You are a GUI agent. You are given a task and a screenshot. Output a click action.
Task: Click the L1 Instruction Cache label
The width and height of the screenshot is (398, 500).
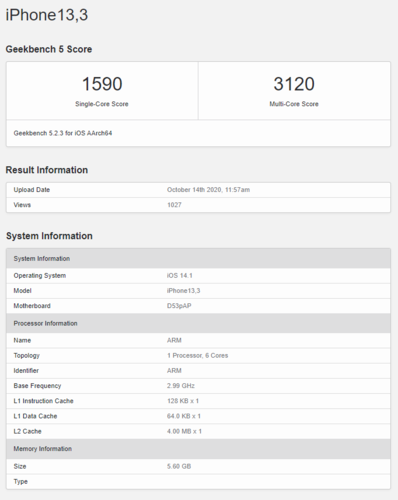pyautogui.click(x=43, y=401)
